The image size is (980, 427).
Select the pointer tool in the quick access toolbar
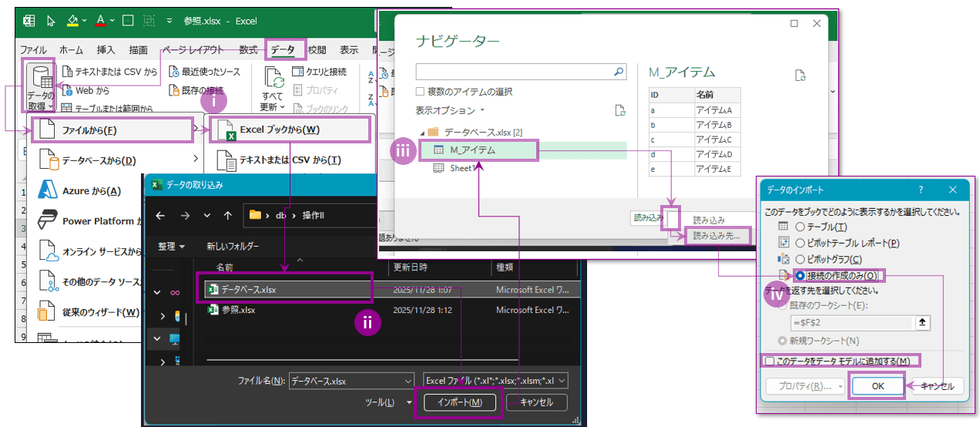tap(51, 21)
